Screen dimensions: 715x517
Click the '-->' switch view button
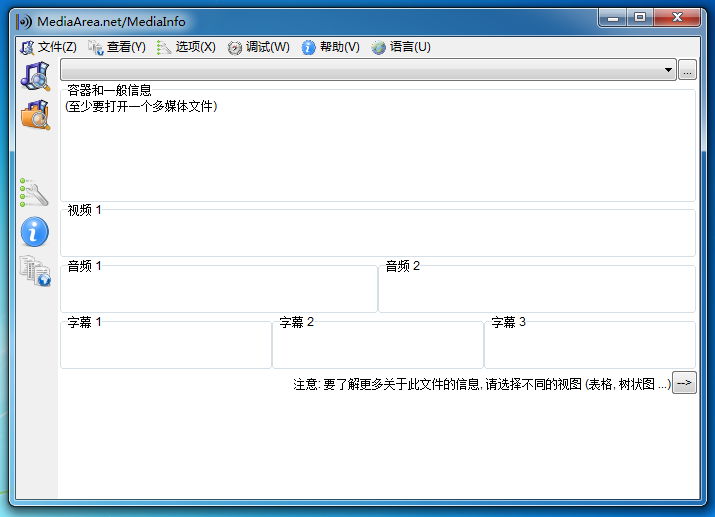coord(684,383)
